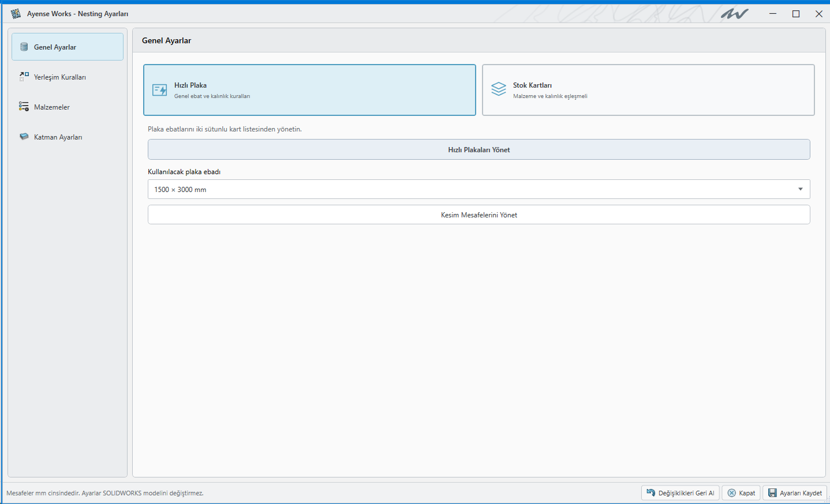Click the Hızlı Plakaları Yönet button
The height and width of the screenshot is (504, 830).
479,149
